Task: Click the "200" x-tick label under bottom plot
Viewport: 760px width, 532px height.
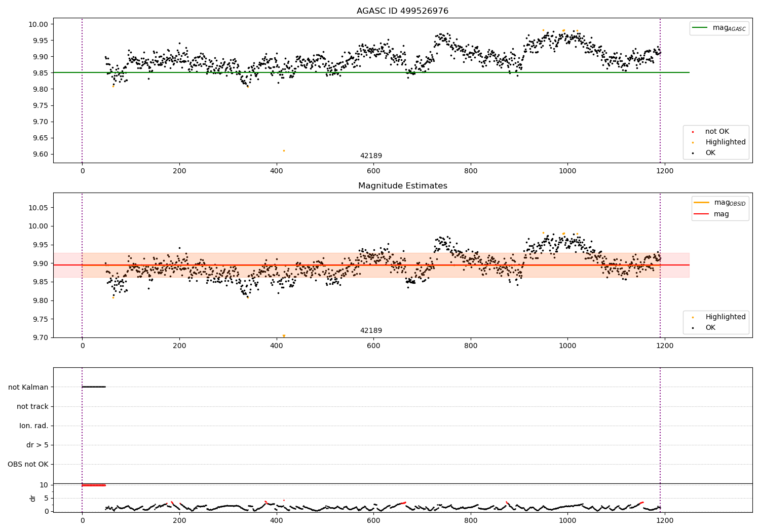Action: [x=179, y=520]
